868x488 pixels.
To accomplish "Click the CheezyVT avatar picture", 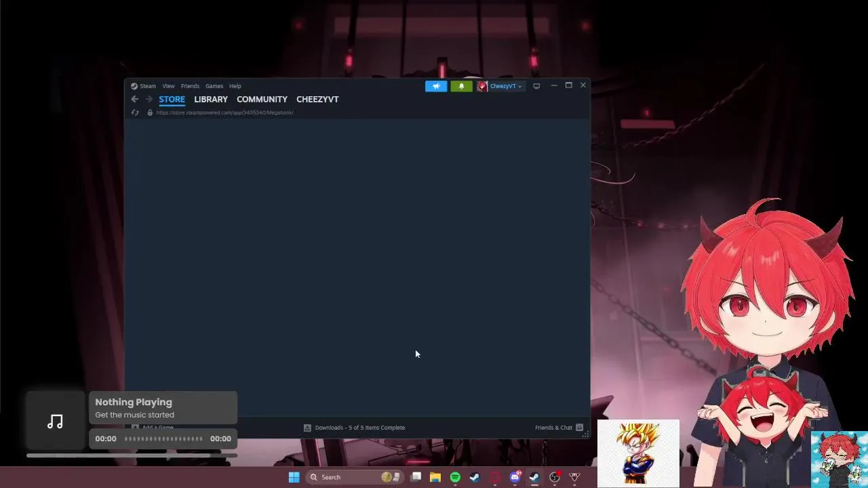I will 482,86.
